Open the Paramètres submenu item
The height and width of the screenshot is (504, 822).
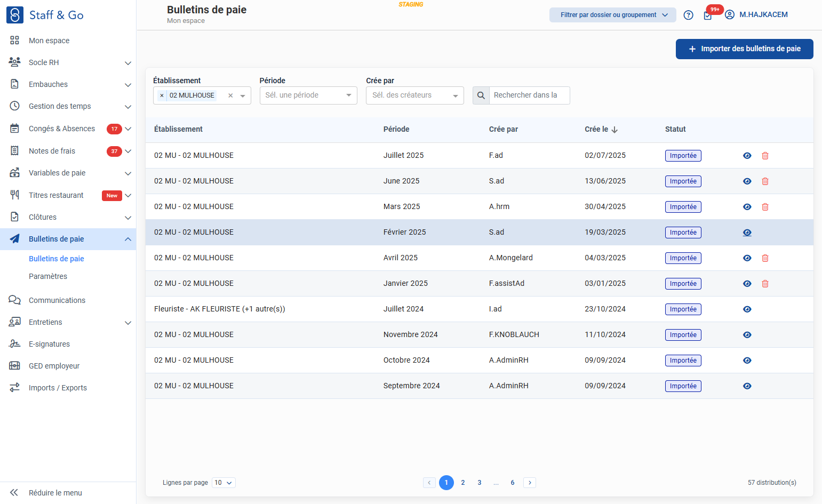(48, 276)
